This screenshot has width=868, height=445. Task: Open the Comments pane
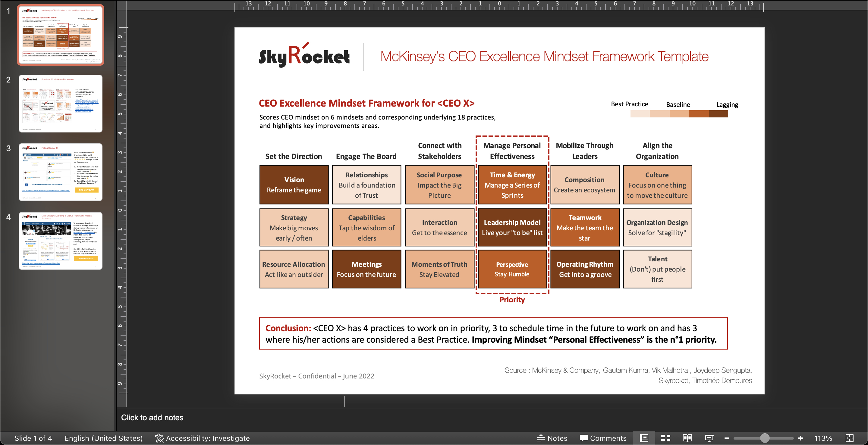603,438
